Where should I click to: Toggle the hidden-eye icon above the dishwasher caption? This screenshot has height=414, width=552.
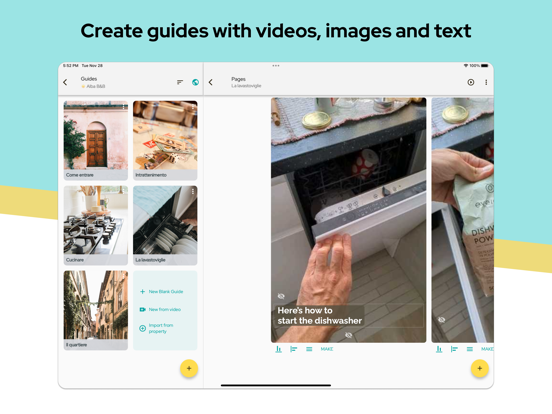coord(281,296)
